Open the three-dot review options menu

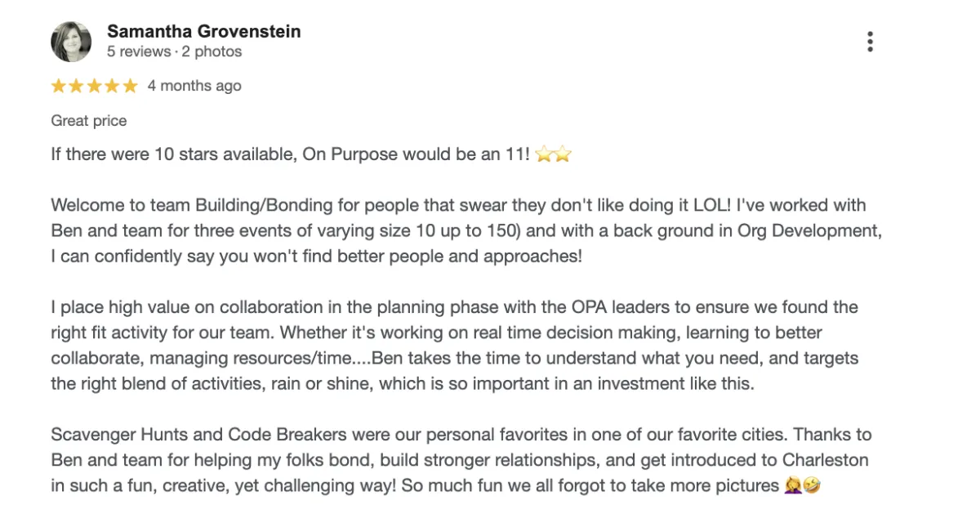tap(871, 42)
